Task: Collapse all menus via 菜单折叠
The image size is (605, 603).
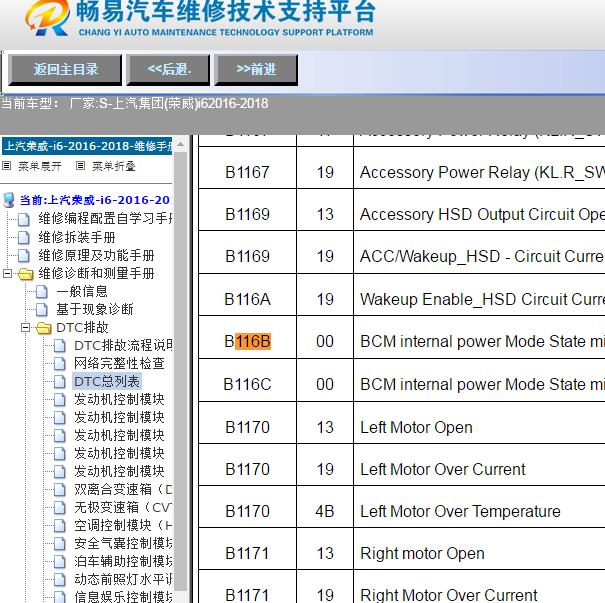Action: coord(113,166)
